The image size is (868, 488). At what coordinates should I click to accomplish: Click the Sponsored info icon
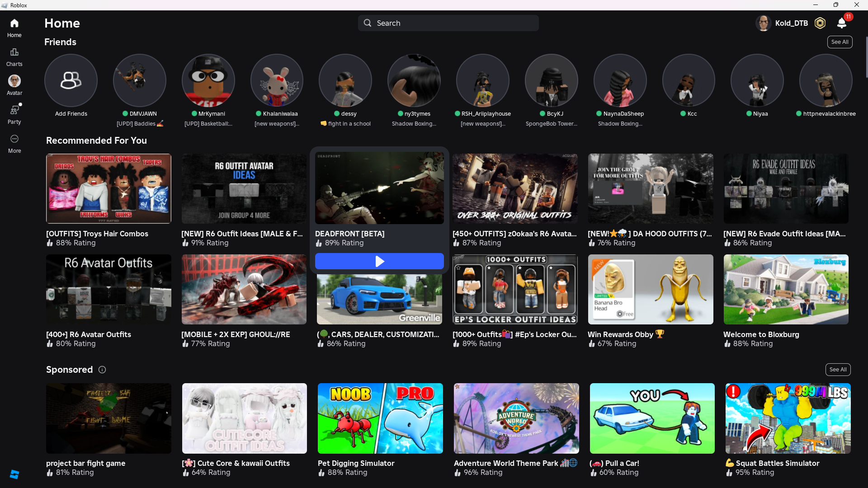click(x=102, y=370)
